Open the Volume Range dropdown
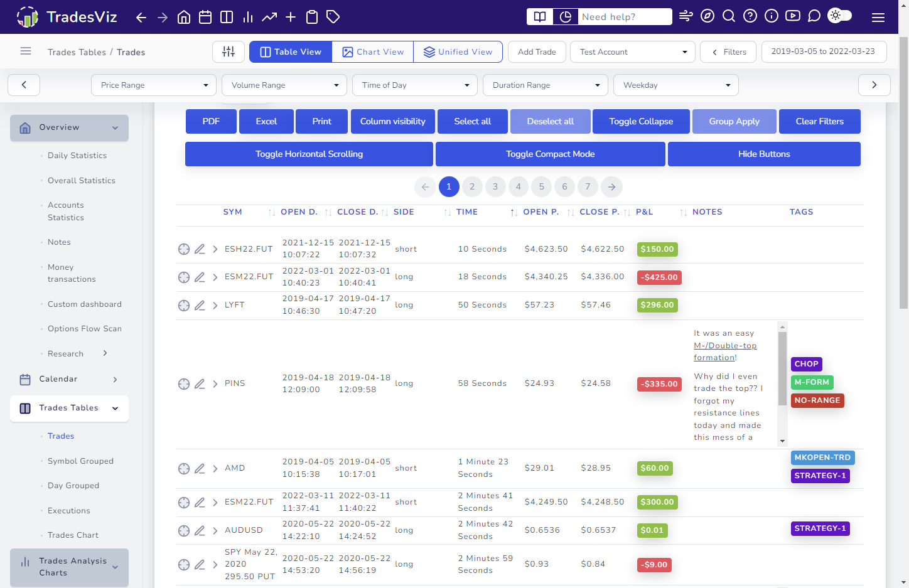 pyautogui.click(x=284, y=85)
